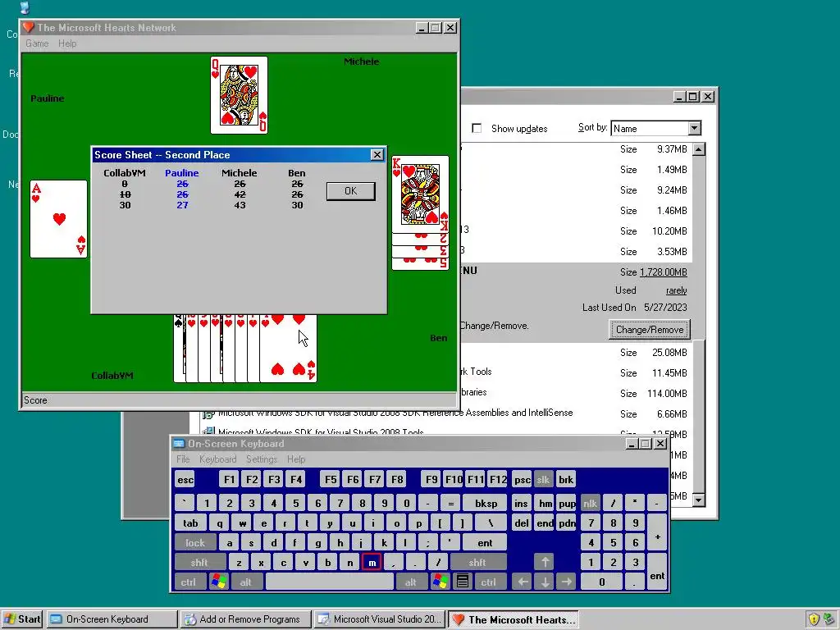Switch to Microsoft Hearts taskbar button
The width and height of the screenshot is (840, 630).
coord(513,619)
